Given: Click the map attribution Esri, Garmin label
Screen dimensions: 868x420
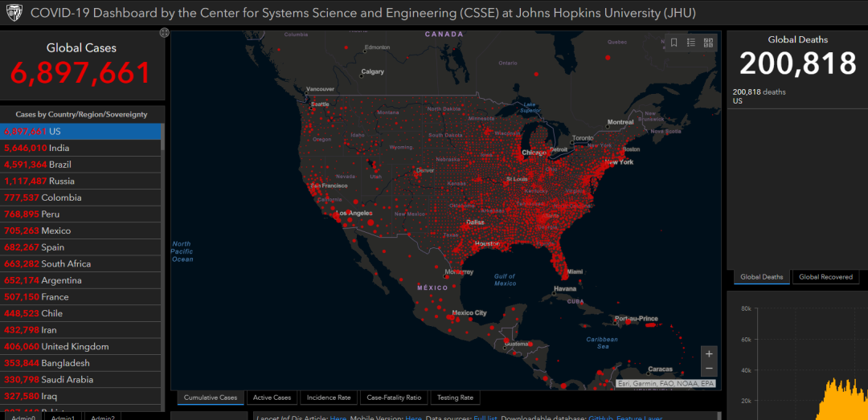Looking at the screenshot, I should (666, 384).
